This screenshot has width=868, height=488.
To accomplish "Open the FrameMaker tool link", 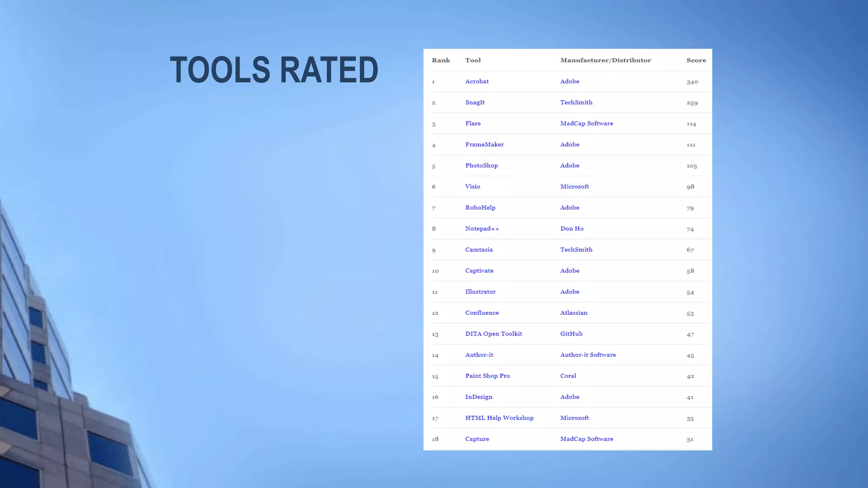I will point(484,144).
